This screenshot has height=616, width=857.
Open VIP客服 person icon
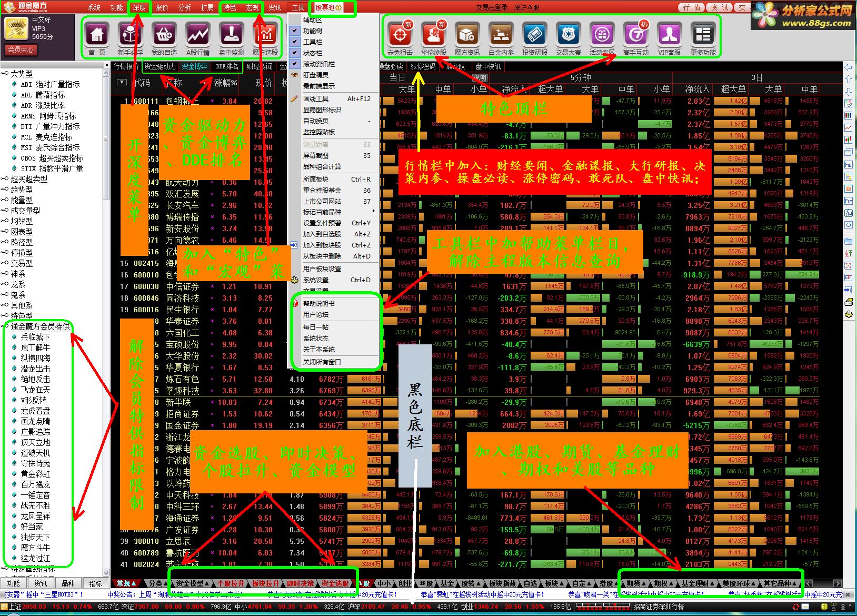[669, 35]
